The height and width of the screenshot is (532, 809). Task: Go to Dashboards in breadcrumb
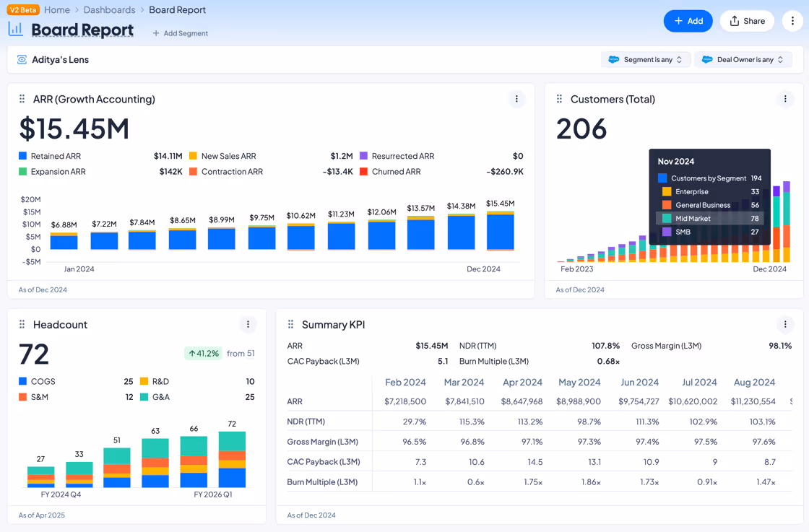coord(109,10)
